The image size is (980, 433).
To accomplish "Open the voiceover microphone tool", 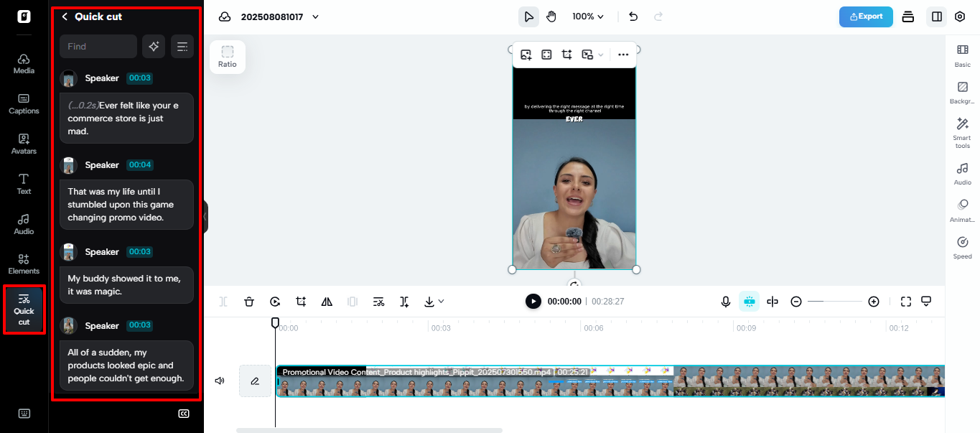I will (x=726, y=301).
